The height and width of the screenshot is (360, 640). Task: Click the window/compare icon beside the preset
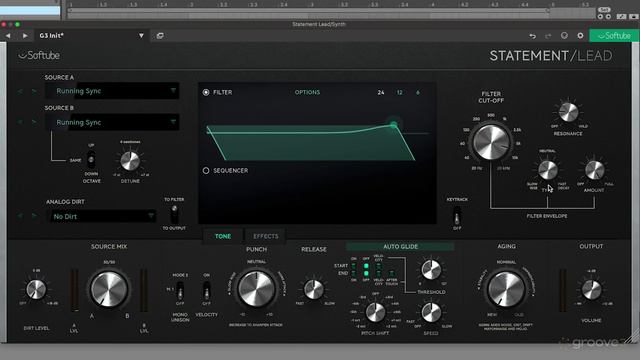[160, 36]
